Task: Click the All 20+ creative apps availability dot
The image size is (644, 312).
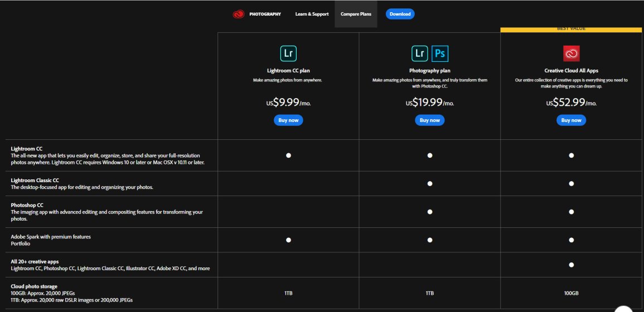Action: [571, 265]
